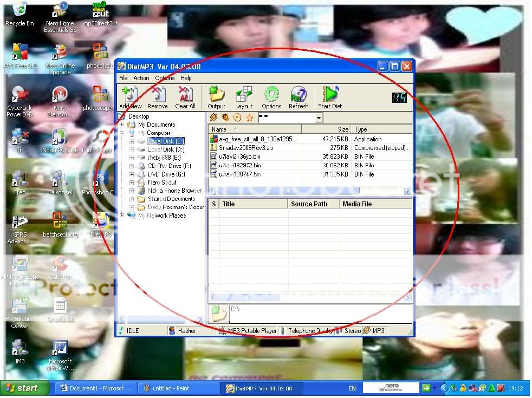Open the Action menu
This screenshot has width=532, height=398.
coord(141,78)
